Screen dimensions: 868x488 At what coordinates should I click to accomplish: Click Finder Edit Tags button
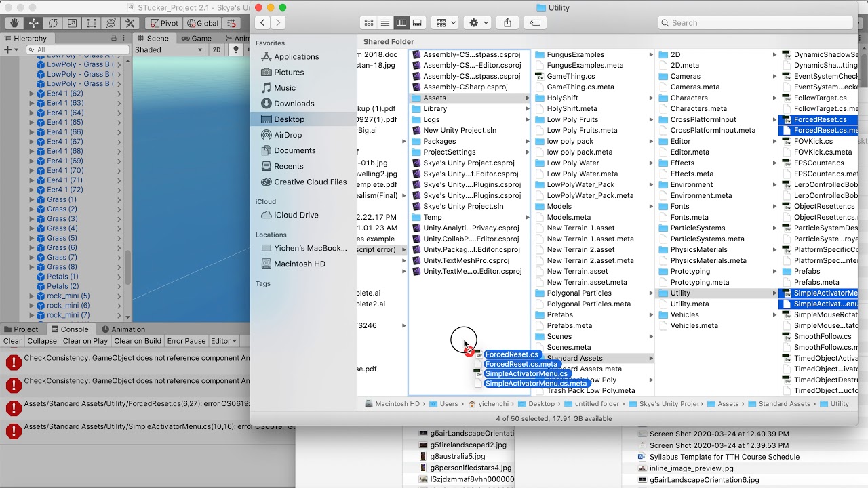pos(535,22)
